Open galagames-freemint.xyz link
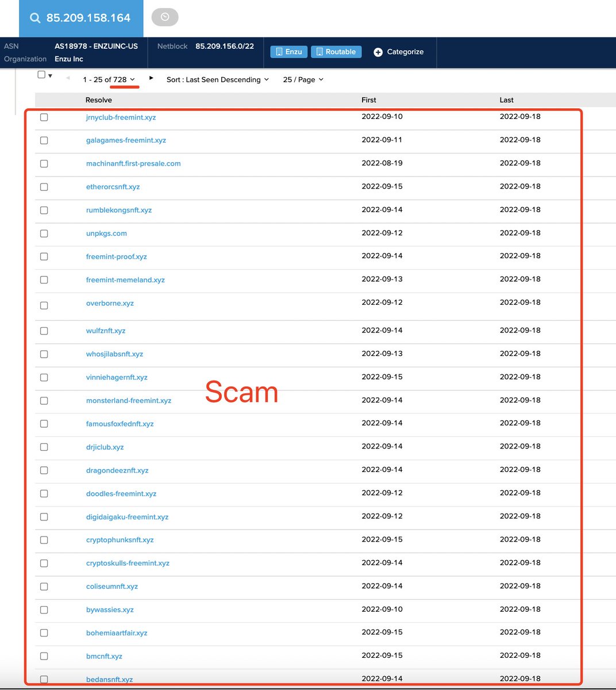 [126, 140]
